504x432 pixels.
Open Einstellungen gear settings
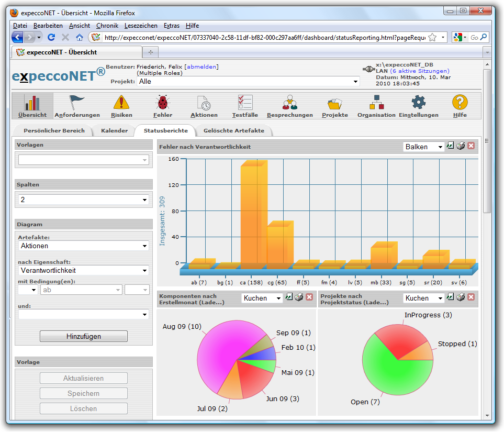click(418, 106)
